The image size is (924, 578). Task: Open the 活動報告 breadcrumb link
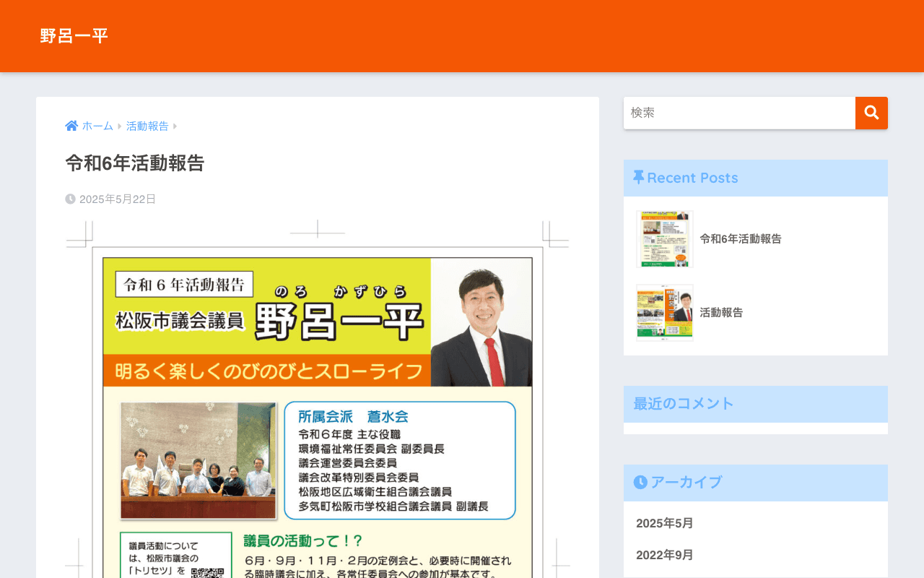pos(147,126)
